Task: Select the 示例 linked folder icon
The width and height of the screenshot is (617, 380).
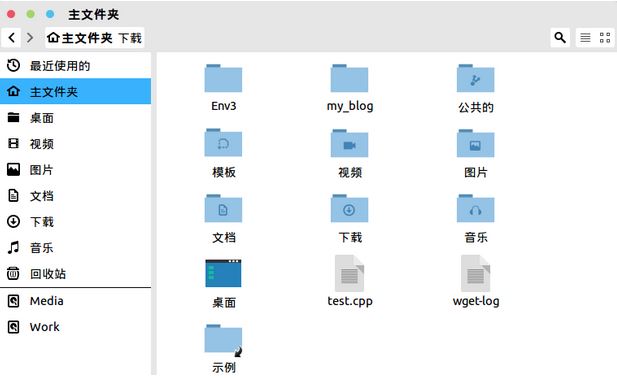Action: [x=223, y=340]
